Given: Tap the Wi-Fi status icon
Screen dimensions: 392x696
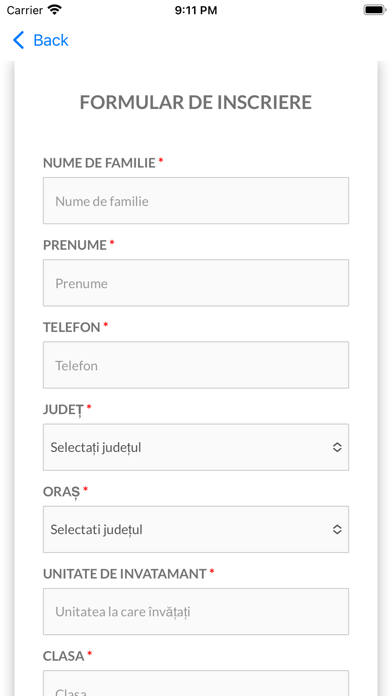Looking at the screenshot, I should pyautogui.click(x=55, y=10).
